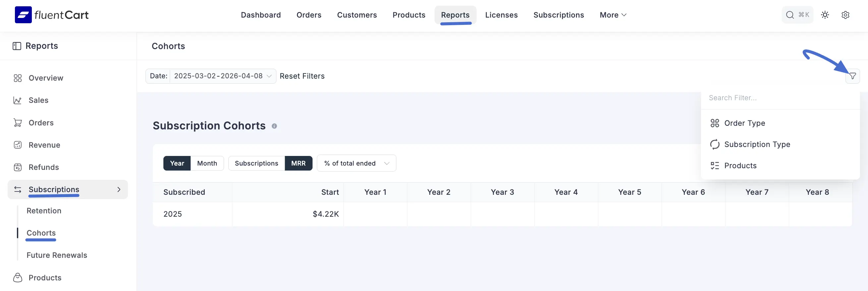Image resolution: width=868 pixels, height=291 pixels.
Task: Open Future Renewals report link
Action: pos(57,255)
